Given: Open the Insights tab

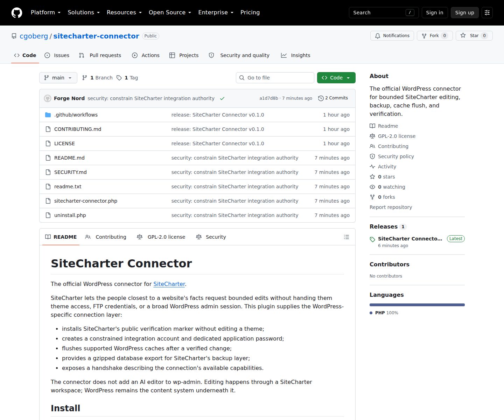Looking at the screenshot, I should 296,55.
